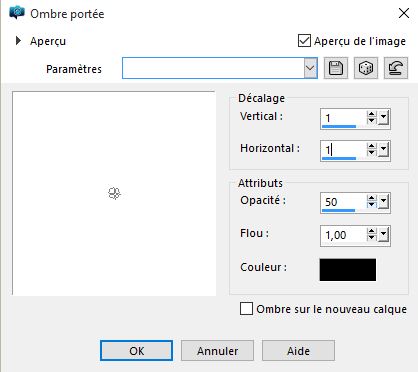This screenshot has width=418, height=372.
Task: Click the Annuler button
Action: click(217, 351)
